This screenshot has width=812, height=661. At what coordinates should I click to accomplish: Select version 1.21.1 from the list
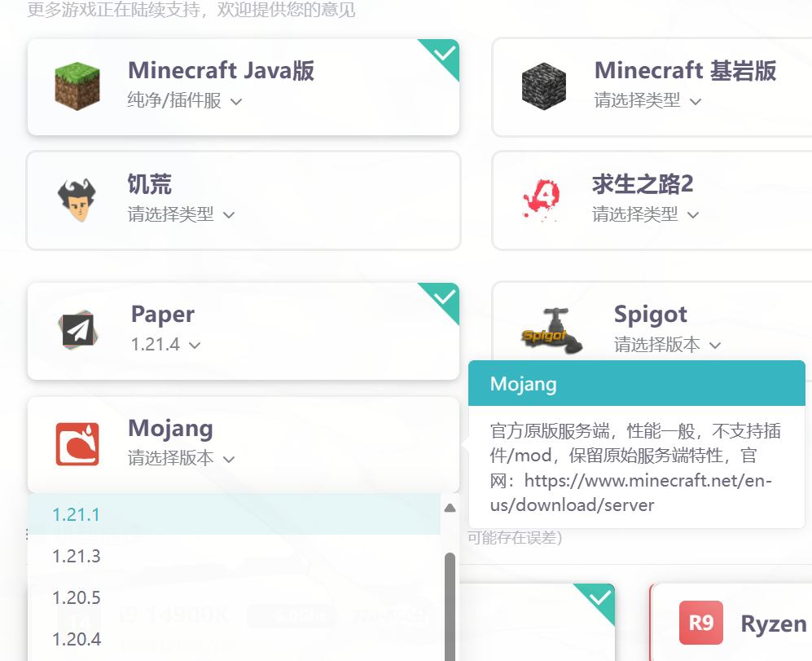tap(76, 514)
